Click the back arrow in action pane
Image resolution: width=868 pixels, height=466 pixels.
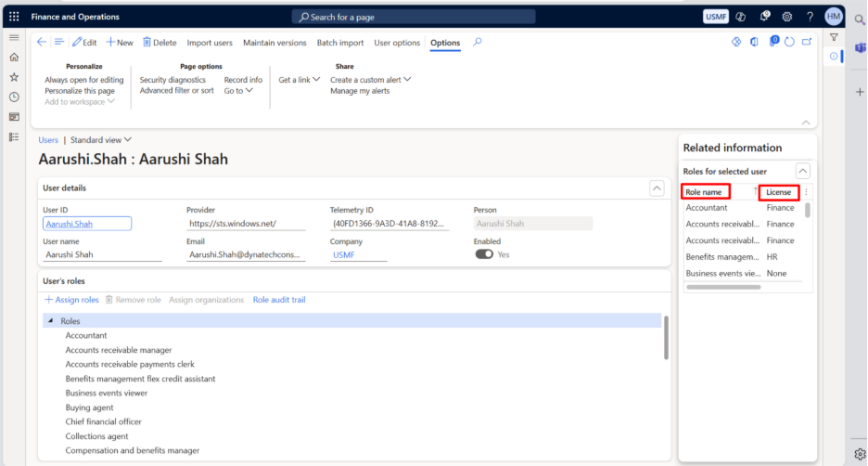click(42, 42)
